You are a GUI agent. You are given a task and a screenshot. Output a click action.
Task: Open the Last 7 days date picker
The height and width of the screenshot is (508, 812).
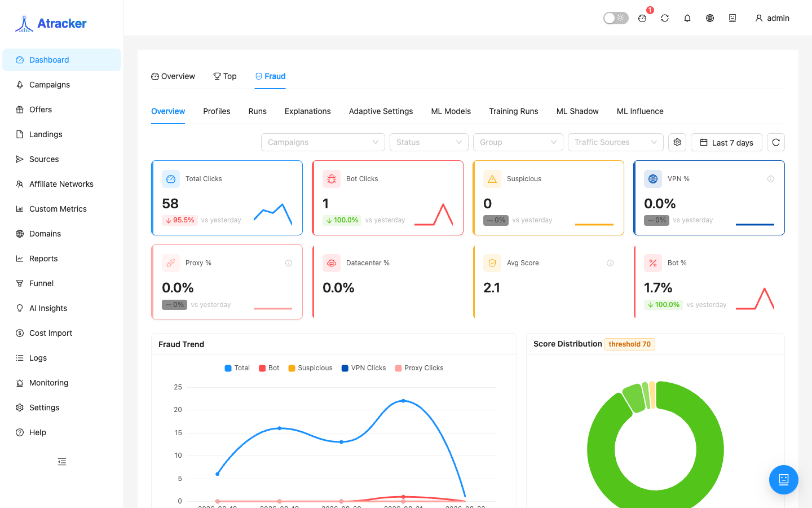click(726, 142)
